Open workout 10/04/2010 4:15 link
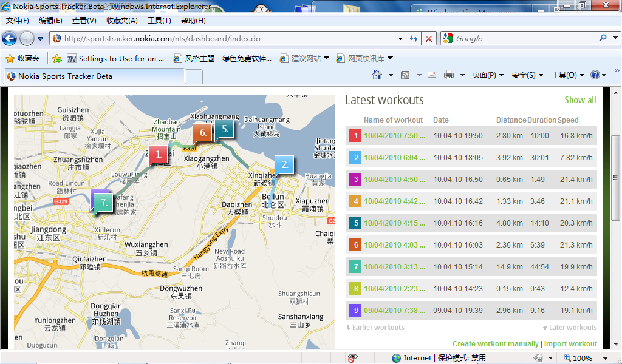 point(394,223)
